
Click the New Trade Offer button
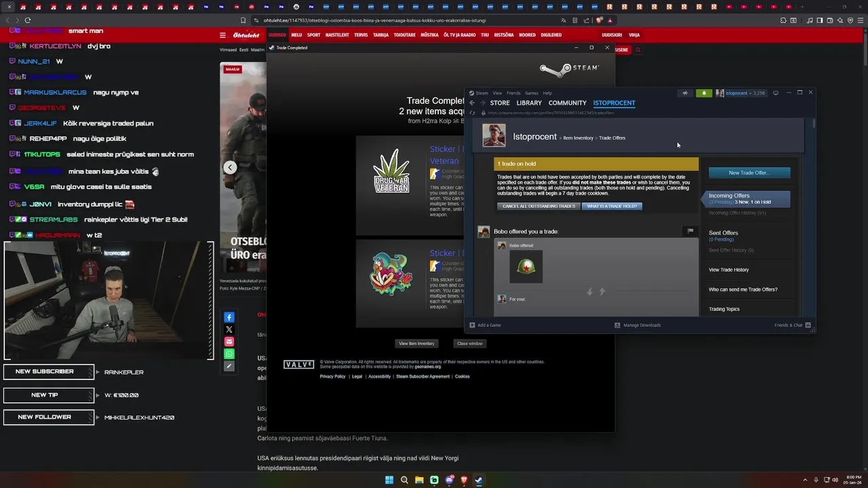pyautogui.click(x=749, y=173)
